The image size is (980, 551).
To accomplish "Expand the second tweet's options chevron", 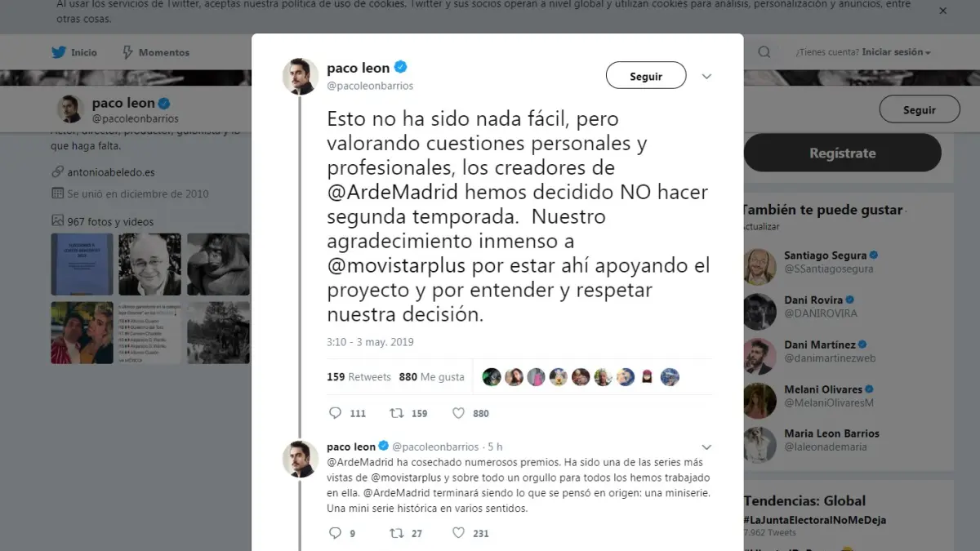I will [707, 447].
